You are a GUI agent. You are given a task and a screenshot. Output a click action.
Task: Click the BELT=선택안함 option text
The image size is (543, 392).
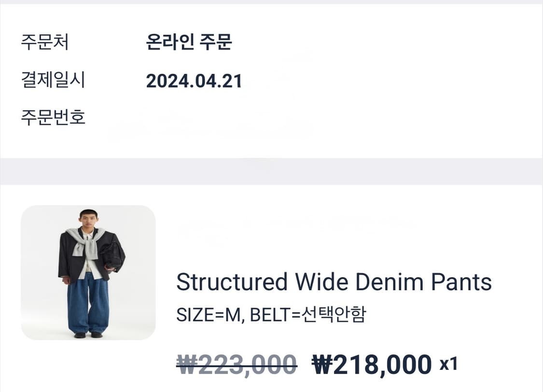click(308, 315)
